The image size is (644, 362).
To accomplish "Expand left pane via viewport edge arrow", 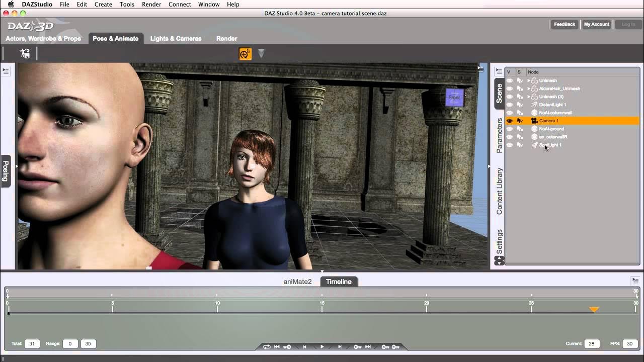I will coord(16,166).
